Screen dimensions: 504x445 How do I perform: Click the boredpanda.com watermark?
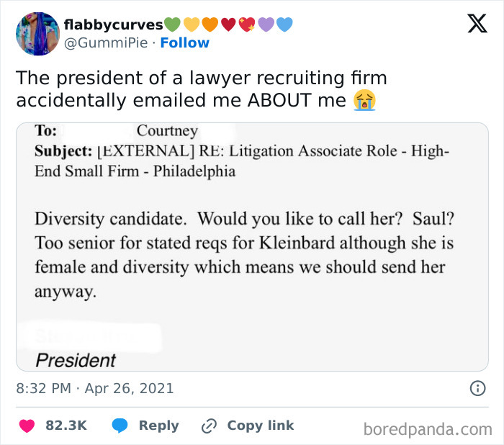[428, 429]
